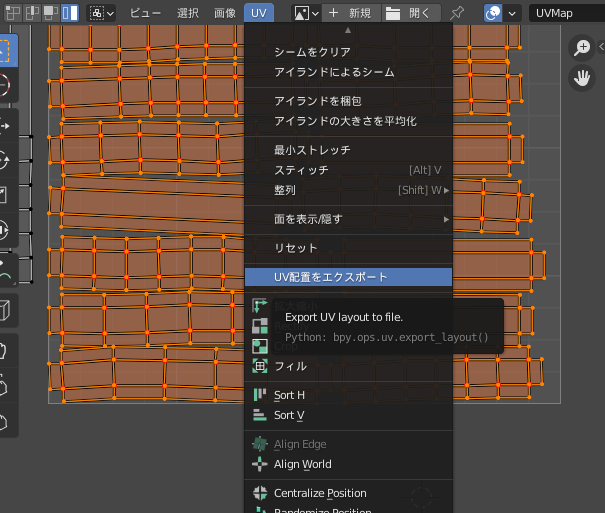Image resolution: width=605 pixels, height=513 pixels.
Task: Open the image browse dropdown
Action: (x=306, y=13)
